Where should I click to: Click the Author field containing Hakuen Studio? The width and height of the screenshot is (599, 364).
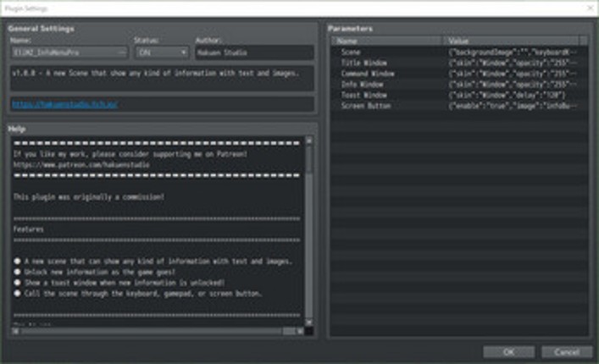pyautogui.click(x=254, y=52)
